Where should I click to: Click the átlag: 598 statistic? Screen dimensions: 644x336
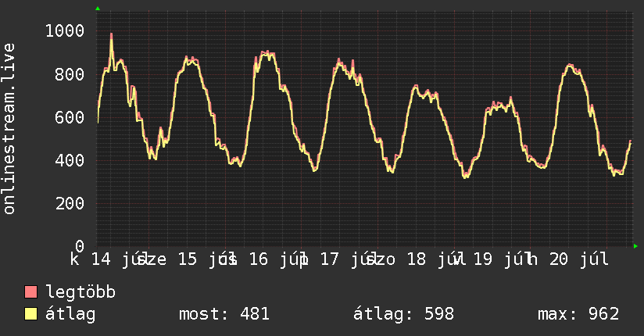click(x=404, y=314)
